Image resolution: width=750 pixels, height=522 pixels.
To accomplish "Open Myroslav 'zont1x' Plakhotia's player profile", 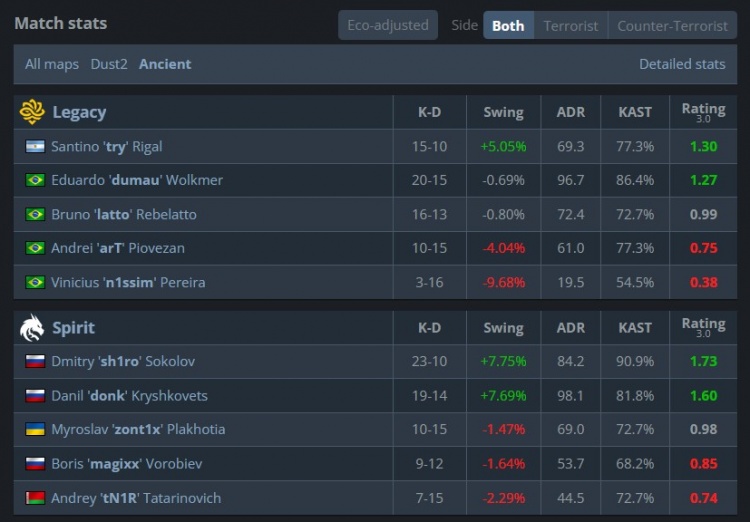I will [x=138, y=429].
